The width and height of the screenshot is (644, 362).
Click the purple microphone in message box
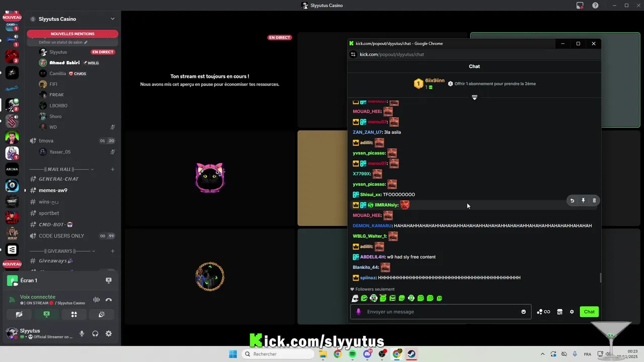[x=359, y=312]
